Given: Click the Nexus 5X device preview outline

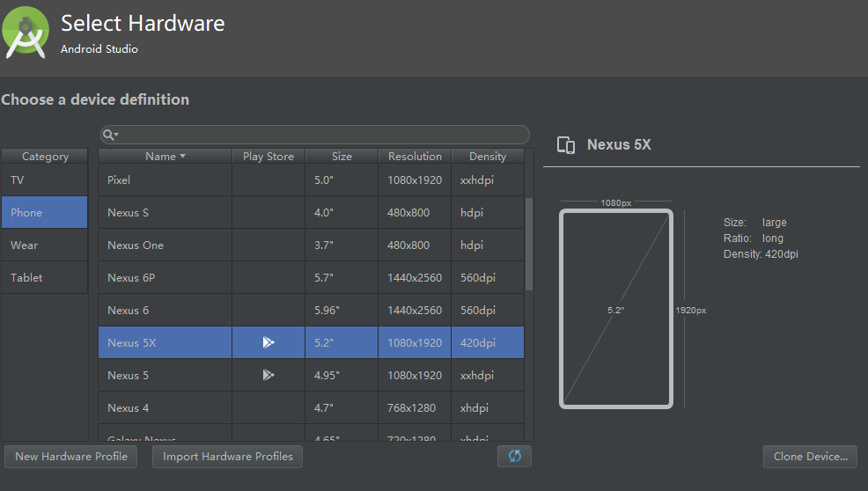Looking at the screenshot, I should point(616,309).
